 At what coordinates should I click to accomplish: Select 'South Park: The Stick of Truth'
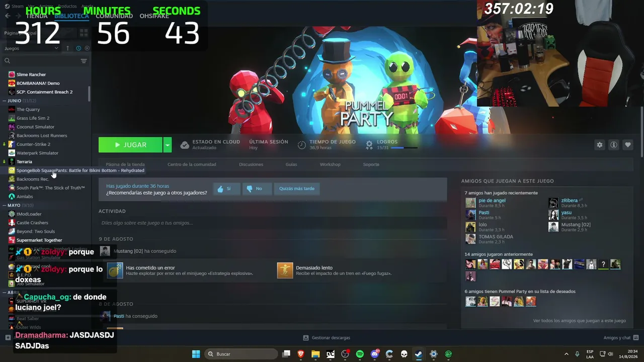click(x=50, y=188)
